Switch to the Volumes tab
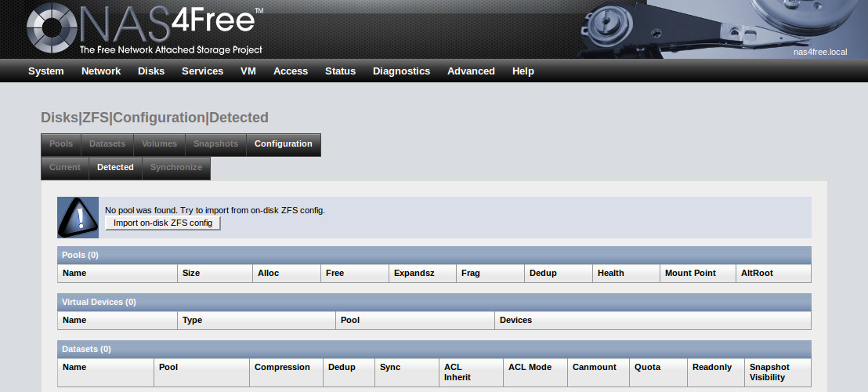This screenshot has height=392, width=868. coord(159,144)
